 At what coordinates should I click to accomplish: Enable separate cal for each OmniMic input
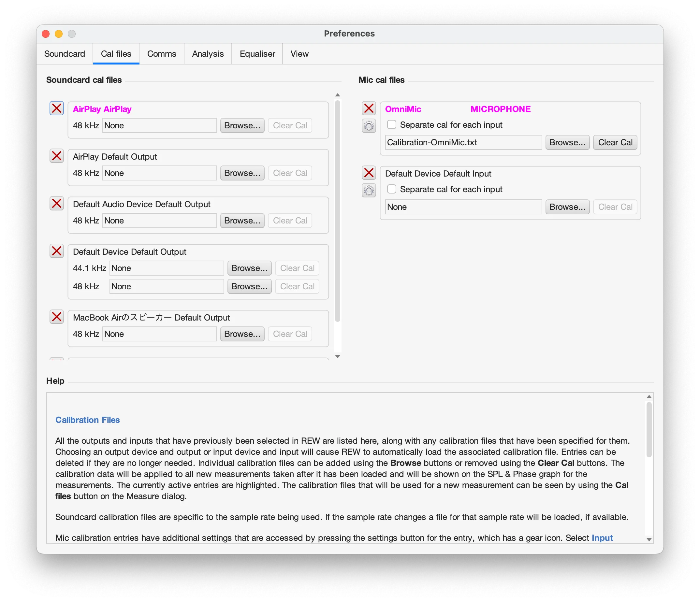coord(392,124)
